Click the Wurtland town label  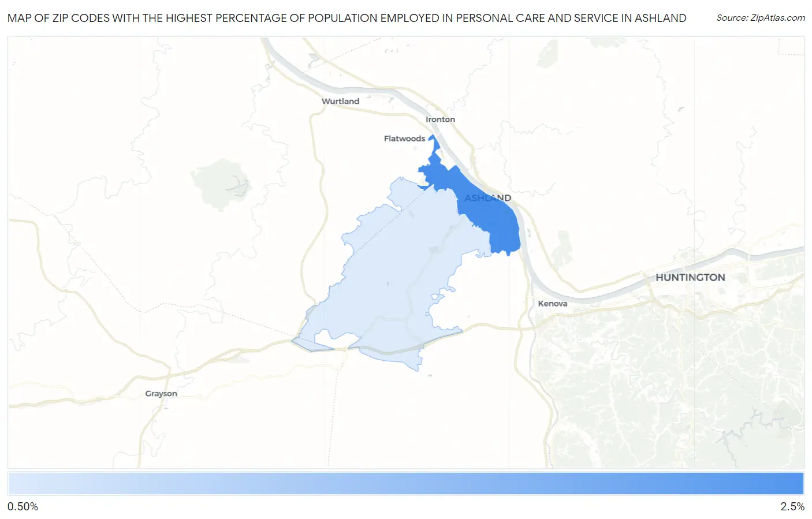point(340,101)
